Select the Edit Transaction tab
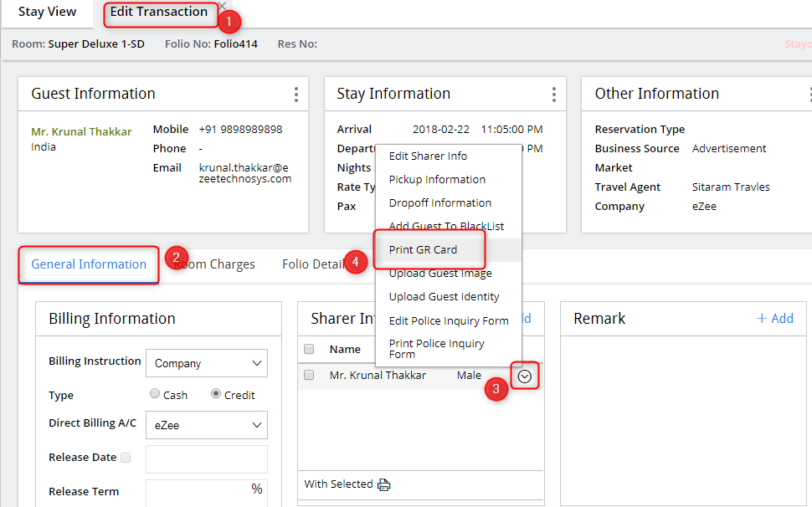This screenshot has width=812, height=507. (158, 12)
